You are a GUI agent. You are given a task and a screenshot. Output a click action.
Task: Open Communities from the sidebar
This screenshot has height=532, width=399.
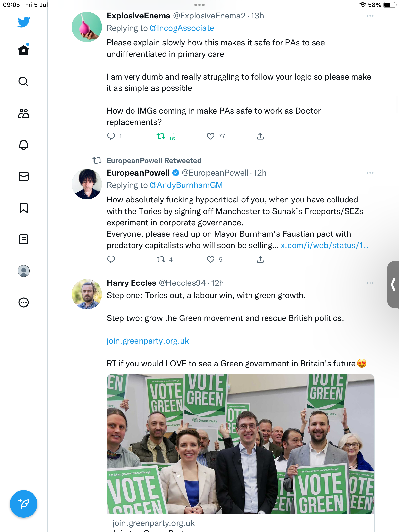[24, 113]
